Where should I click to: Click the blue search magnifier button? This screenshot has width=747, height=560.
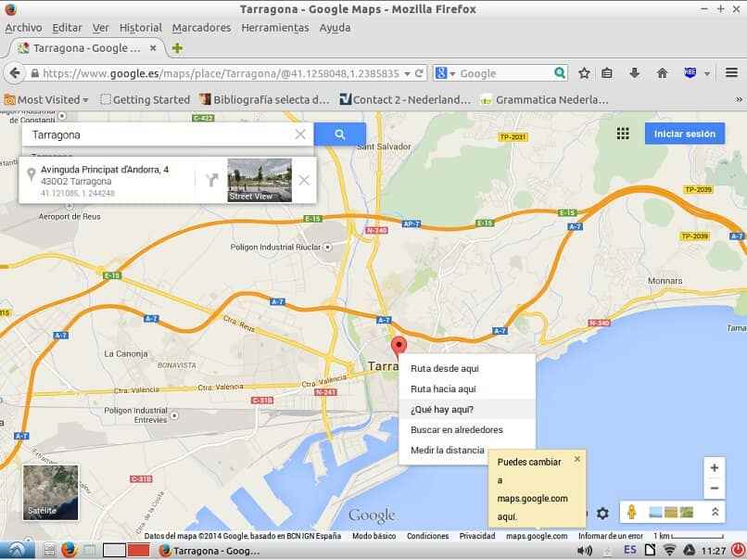[x=339, y=134]
